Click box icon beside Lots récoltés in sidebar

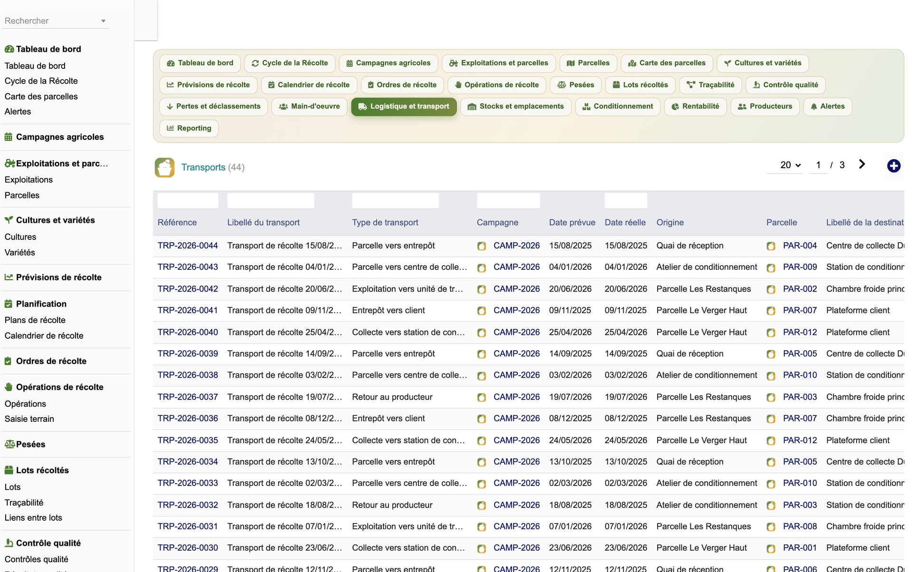pos(9,470)
